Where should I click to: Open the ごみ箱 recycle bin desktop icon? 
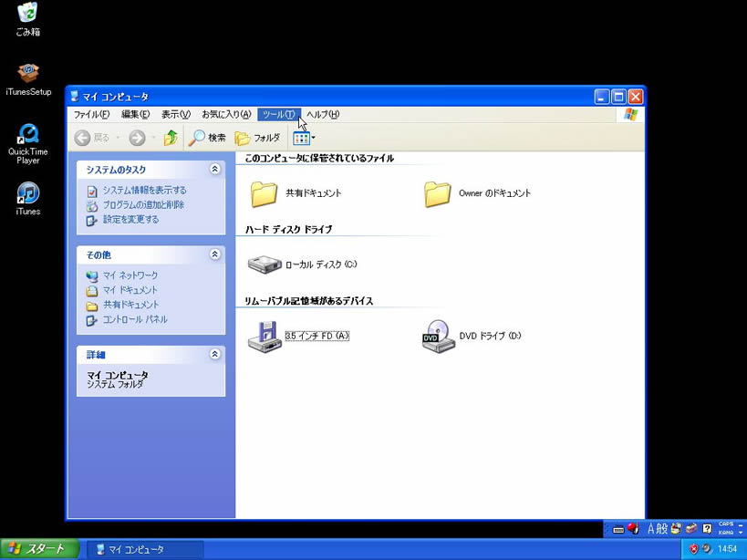pos(27,20)
